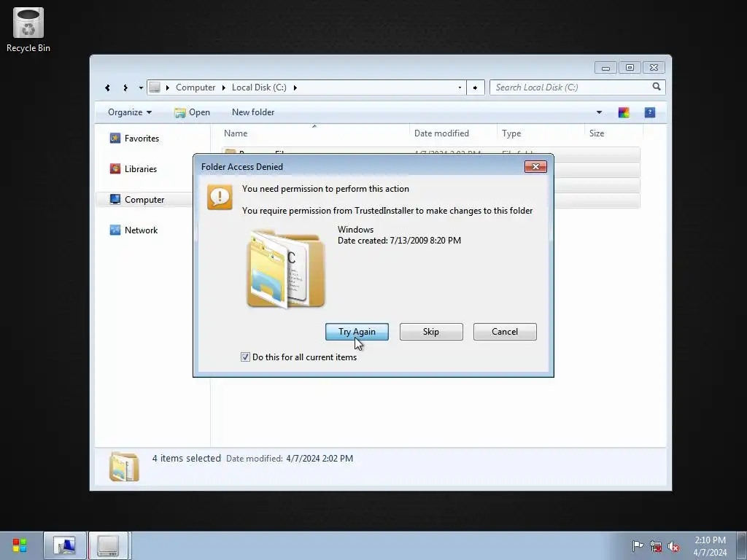747x560 pixels.
Task: Open the Help question mark icon
Action: [x=650, y=112]
